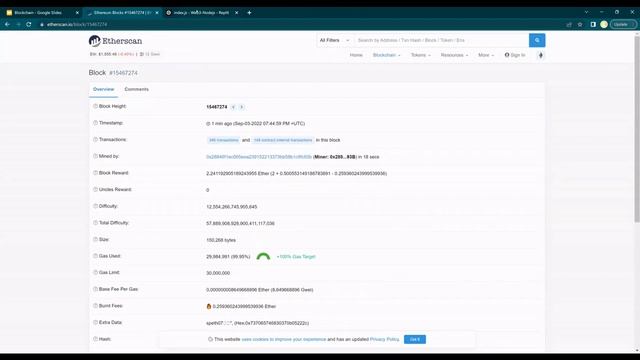Expand the Tokens nav menu
Viewport: 640px width, 360px height.
[420, 55]
